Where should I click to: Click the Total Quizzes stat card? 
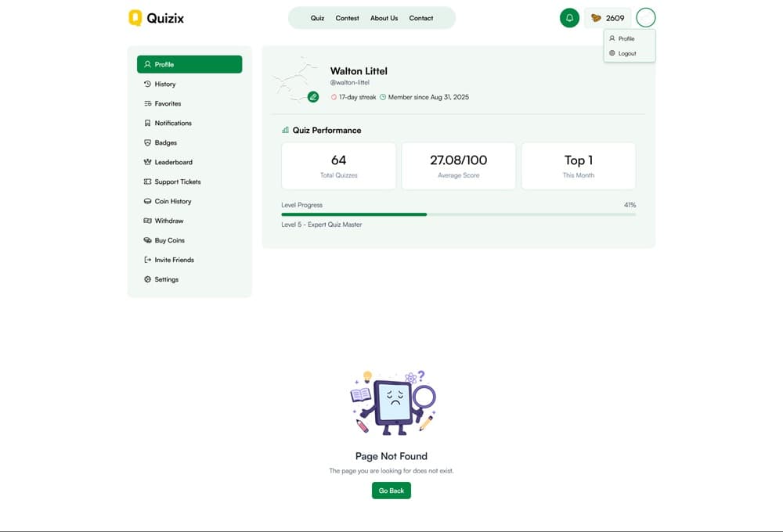(338, 166)
